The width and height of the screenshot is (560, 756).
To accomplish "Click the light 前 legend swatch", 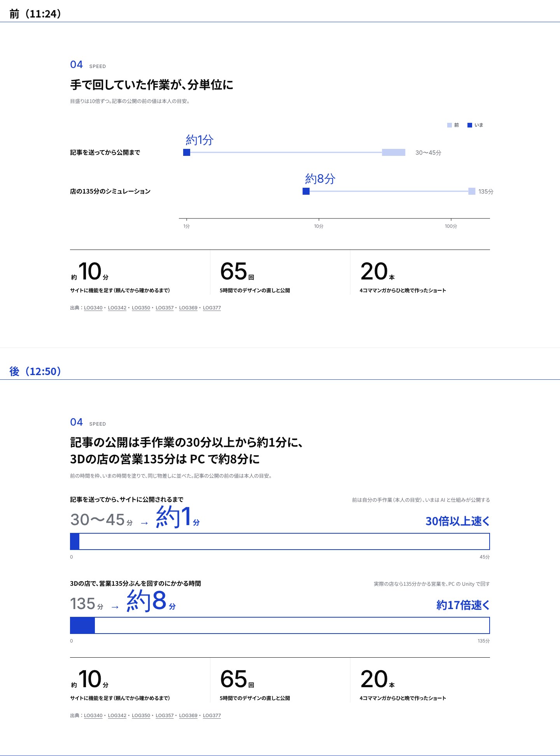I will pyautogui.click(x=450, y=125).
